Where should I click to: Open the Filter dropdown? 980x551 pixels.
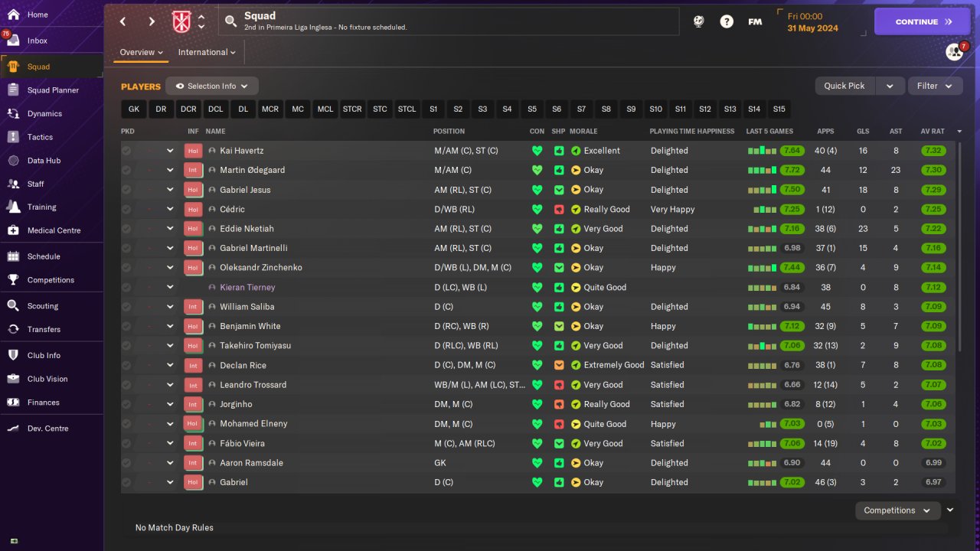coord(935,86)
